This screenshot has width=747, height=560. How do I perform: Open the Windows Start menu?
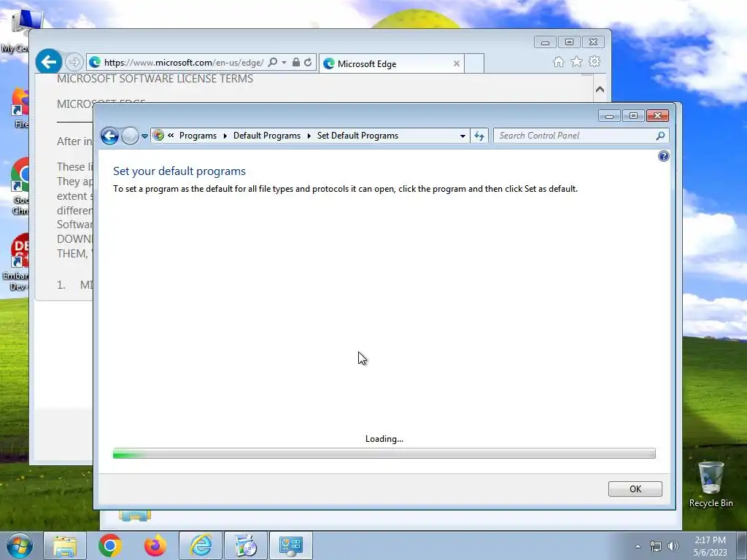click(x=19, y=545)
